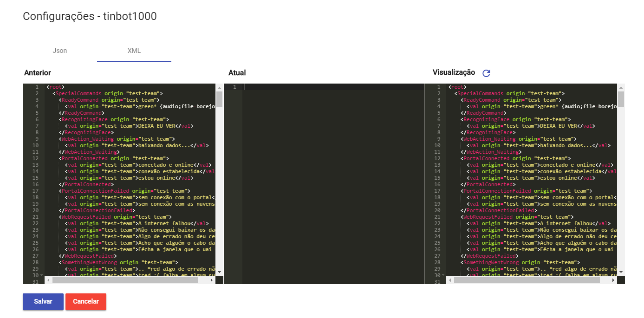This screenshot has height=318, width=644.
Task: Click opening <WebRequestFailed> line in Visualização
Action: (x=517, y=217)
